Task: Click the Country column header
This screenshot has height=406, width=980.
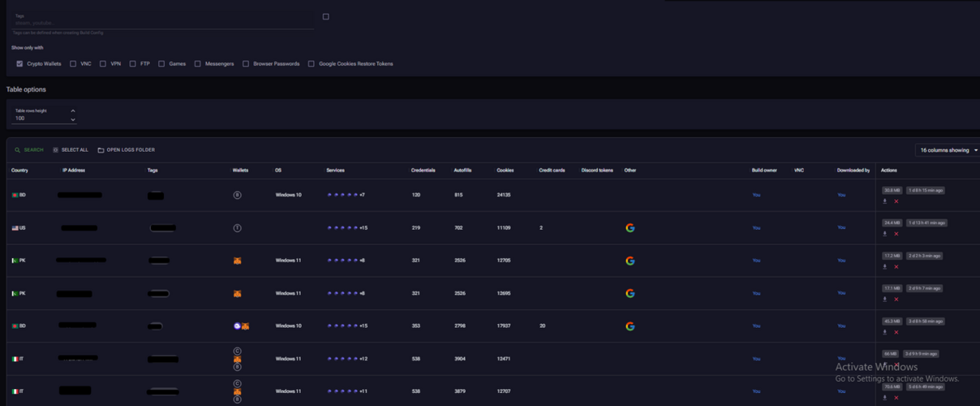Action: coord(19,171)
